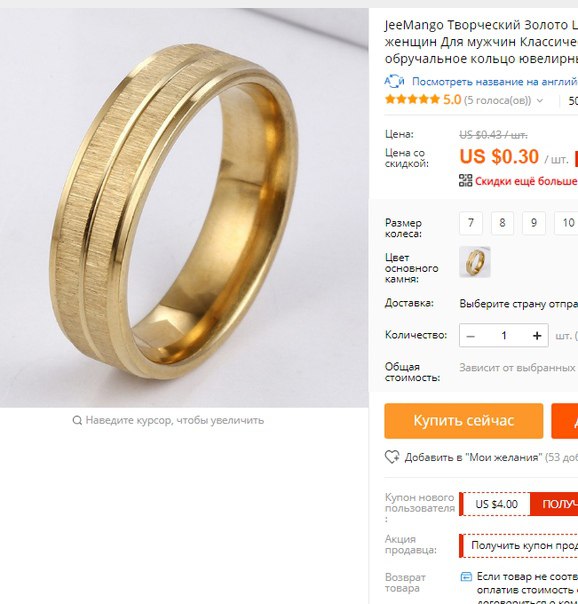Screen dimensions: 578x604
Task: Click the five-star rating icons
Action: coord(412,99)
